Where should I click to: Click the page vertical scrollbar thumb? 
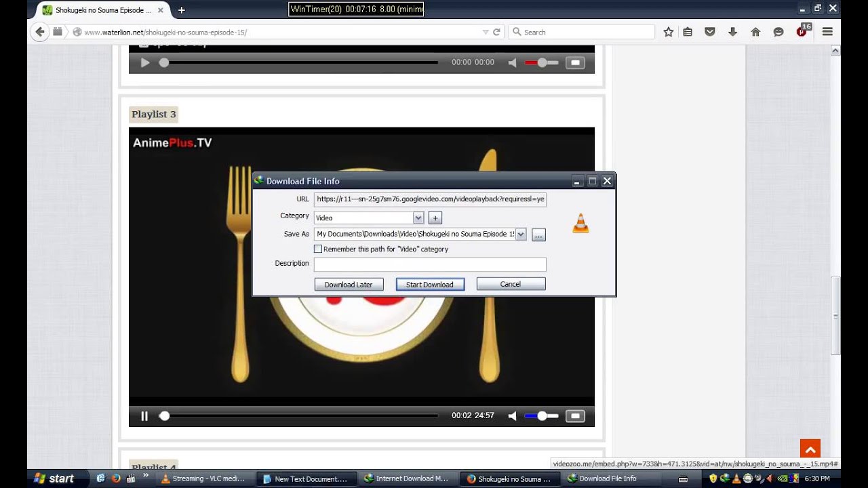click(x=835, y=316)
